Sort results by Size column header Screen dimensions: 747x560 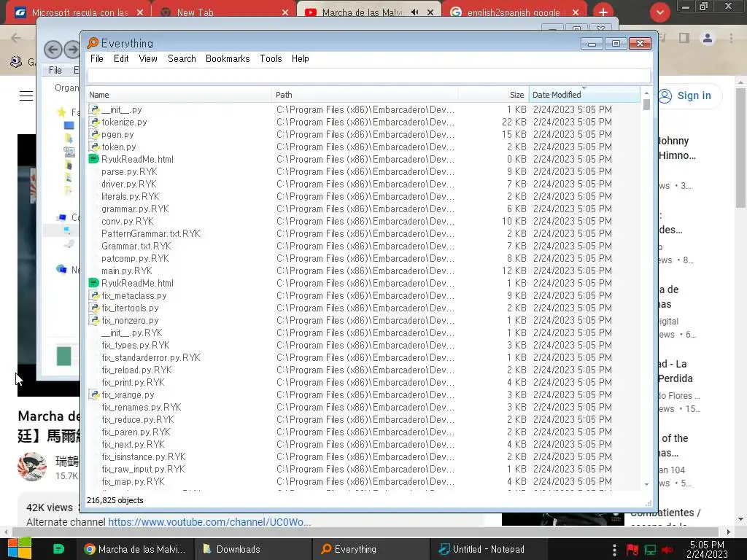pyautogui.click(x=494, y=95)
